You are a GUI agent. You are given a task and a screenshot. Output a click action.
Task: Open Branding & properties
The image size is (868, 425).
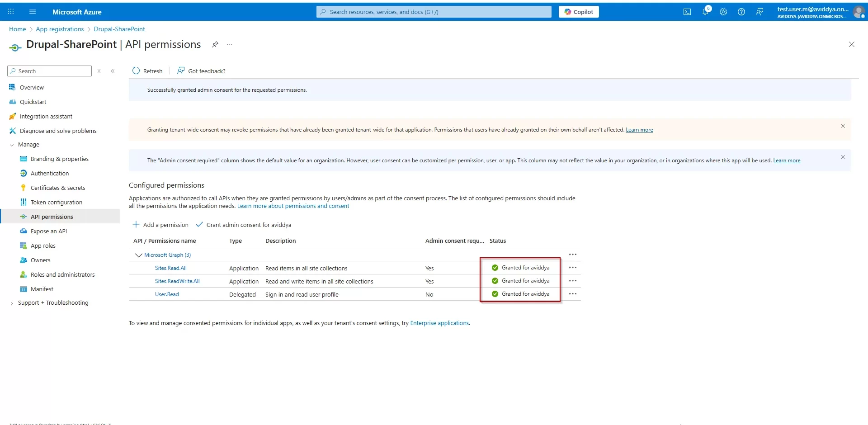click(x=60, y=159)
